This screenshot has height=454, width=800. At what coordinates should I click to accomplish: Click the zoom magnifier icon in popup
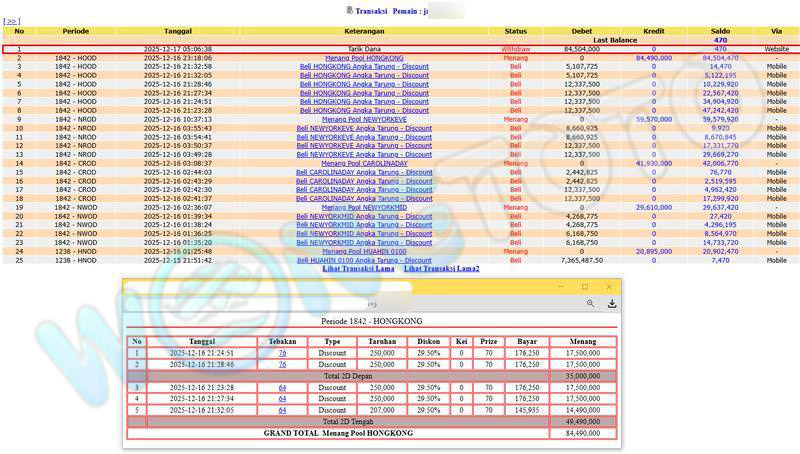[x=591, y=304]
